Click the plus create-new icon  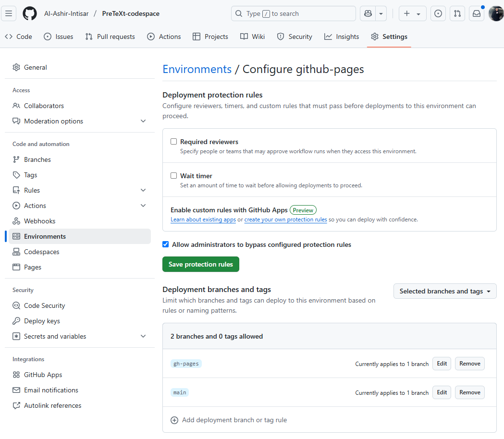[x=406, y=13]
